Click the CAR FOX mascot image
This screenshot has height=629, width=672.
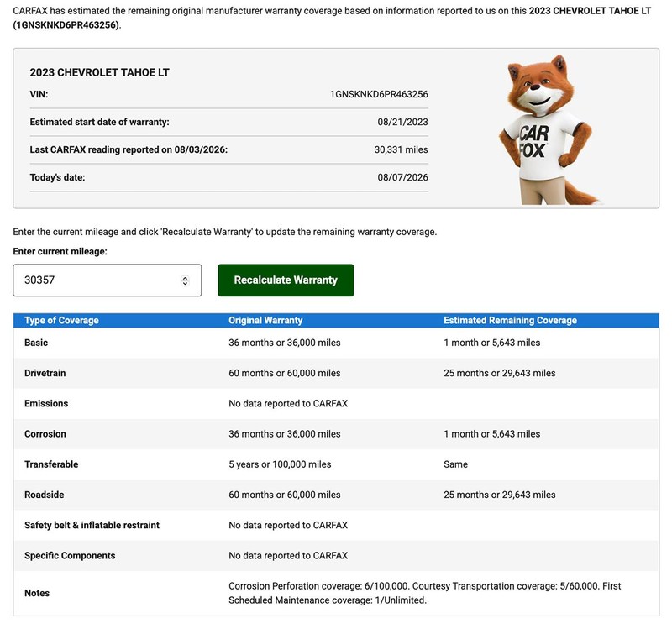click(550, 129)
